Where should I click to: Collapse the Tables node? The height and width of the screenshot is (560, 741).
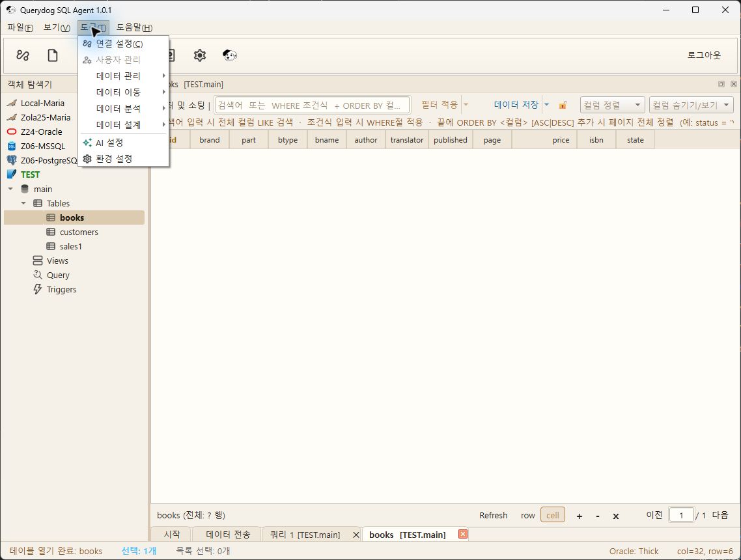[x=23, y=203]
